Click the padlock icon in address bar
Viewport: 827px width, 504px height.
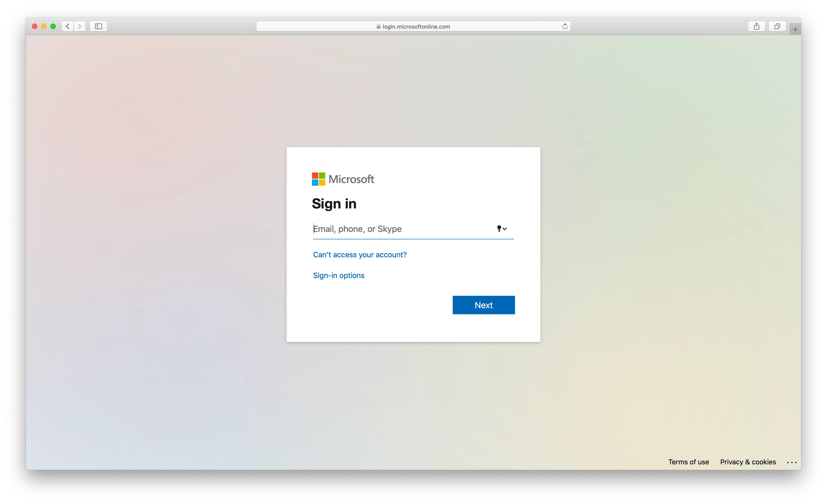378,27
